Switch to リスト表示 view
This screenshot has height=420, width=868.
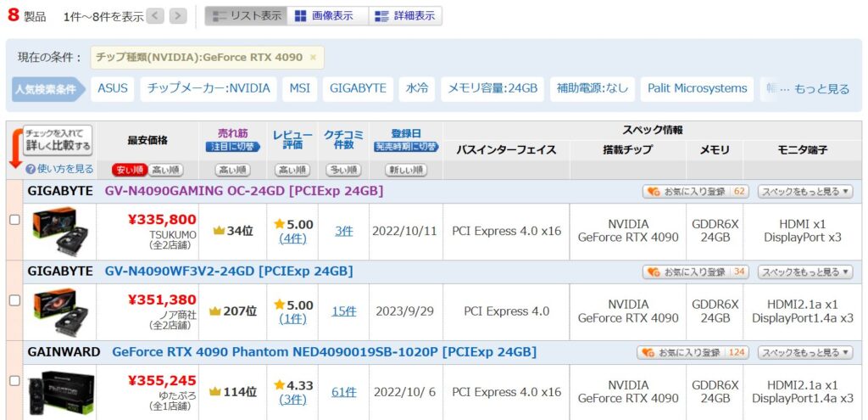[247, 16]
